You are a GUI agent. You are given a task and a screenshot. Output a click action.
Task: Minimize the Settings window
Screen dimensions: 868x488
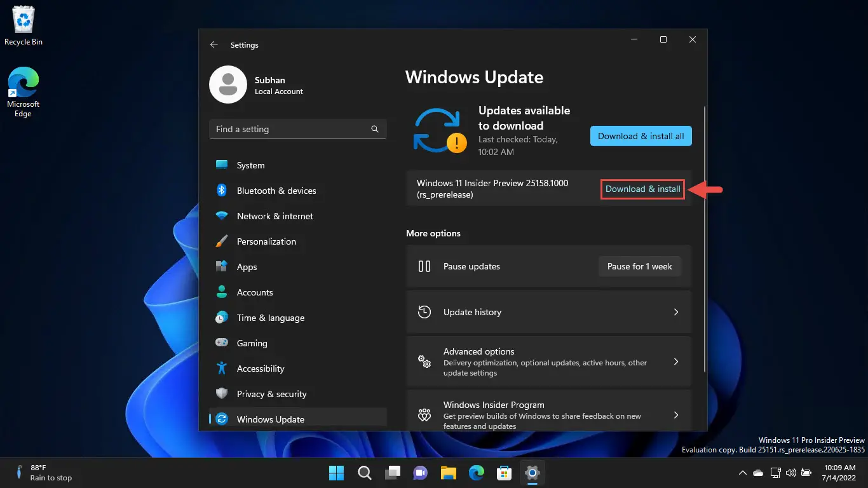[x=634, y=40]
